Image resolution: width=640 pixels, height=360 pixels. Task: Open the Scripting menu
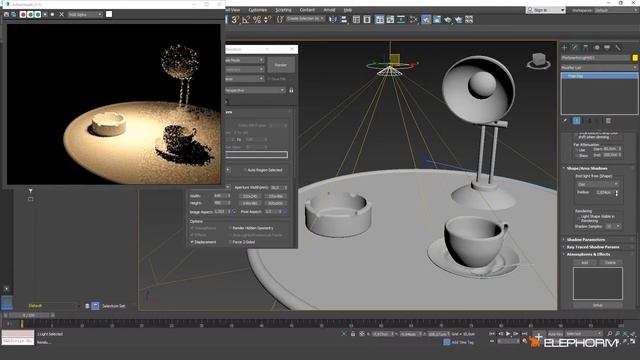(283, 10)
